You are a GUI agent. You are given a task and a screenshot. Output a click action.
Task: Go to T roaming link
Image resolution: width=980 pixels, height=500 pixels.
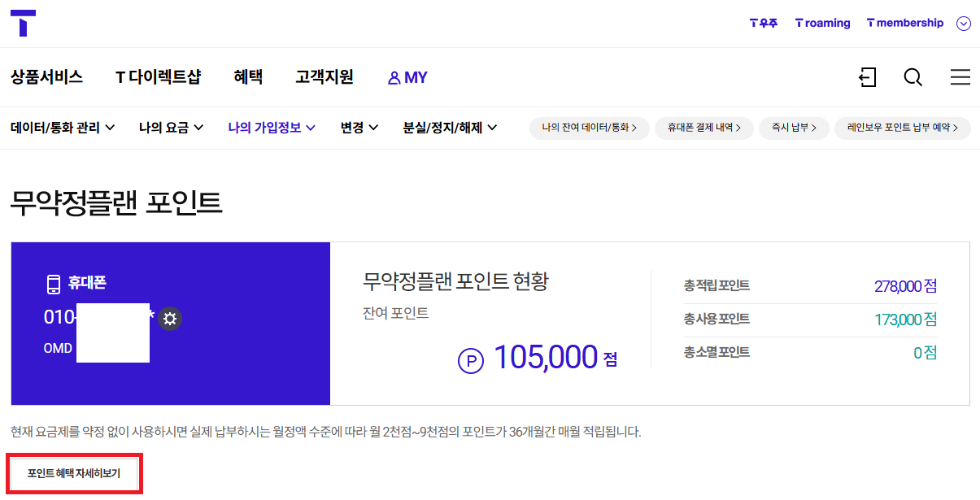[x=822, y=23]
